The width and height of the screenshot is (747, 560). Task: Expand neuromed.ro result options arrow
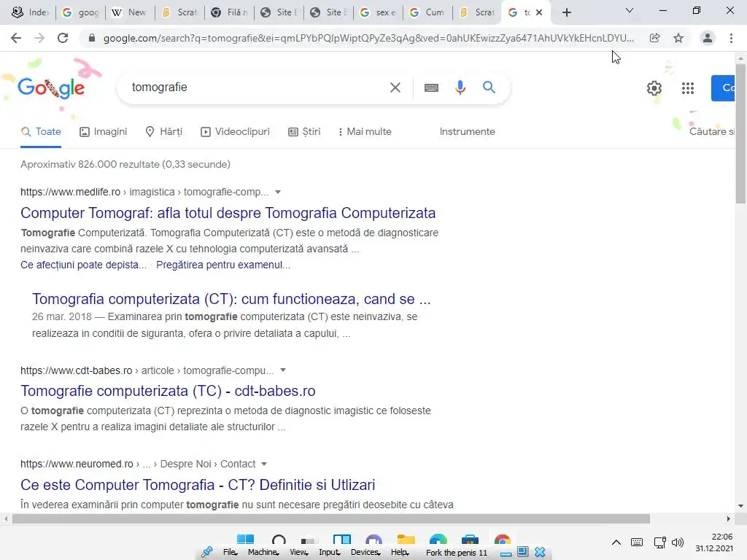264,464
